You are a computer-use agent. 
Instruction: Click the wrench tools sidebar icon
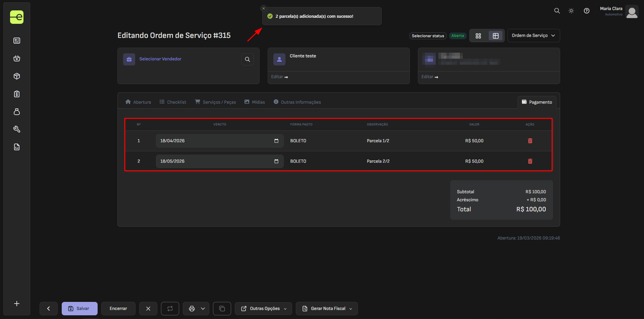[x=17, y=129]
